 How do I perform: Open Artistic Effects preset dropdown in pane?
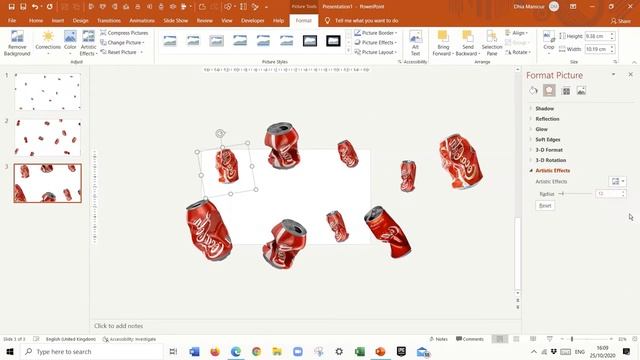click(x=617, y=181)
